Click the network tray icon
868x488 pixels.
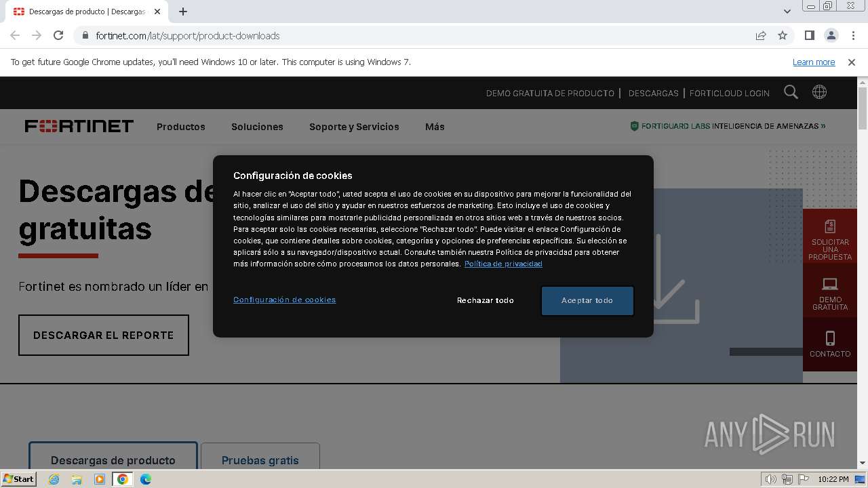787,479
